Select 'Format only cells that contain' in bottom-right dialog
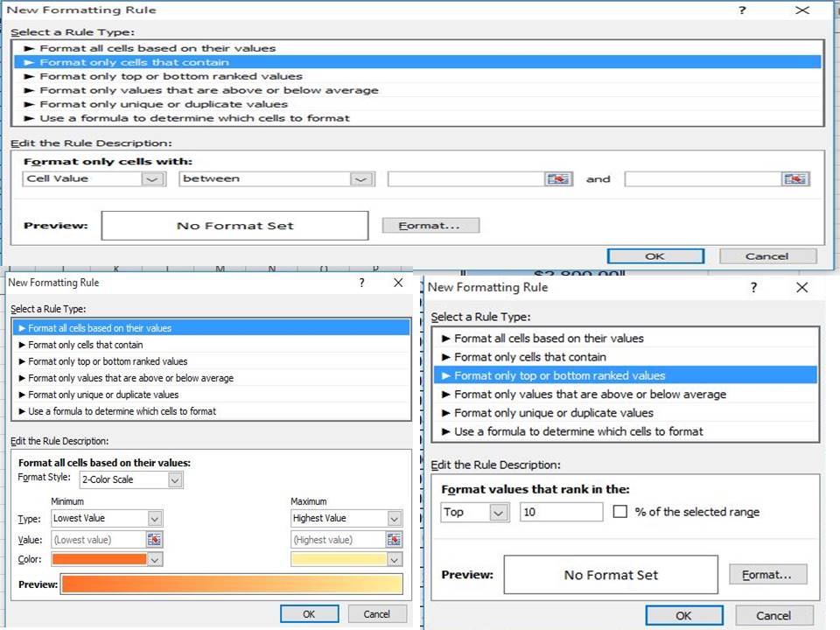This screenshot has width=840, height=630. click(625, 357)
